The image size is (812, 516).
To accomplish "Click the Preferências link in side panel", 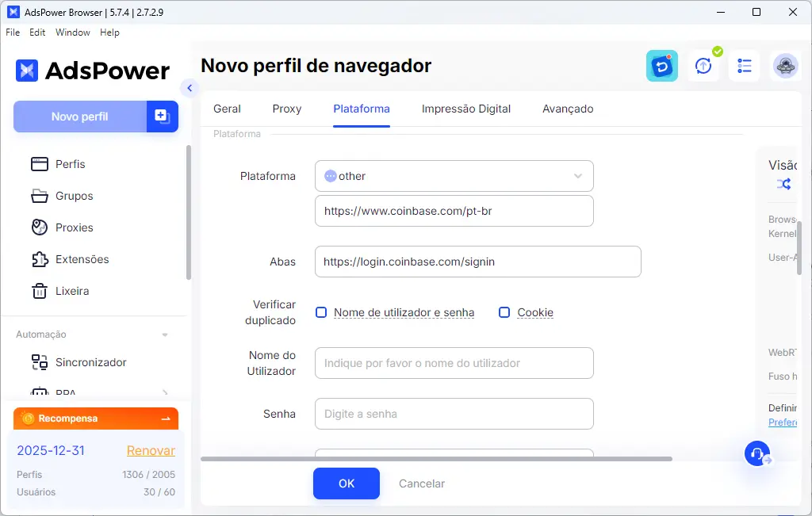I will click(783, 422).
